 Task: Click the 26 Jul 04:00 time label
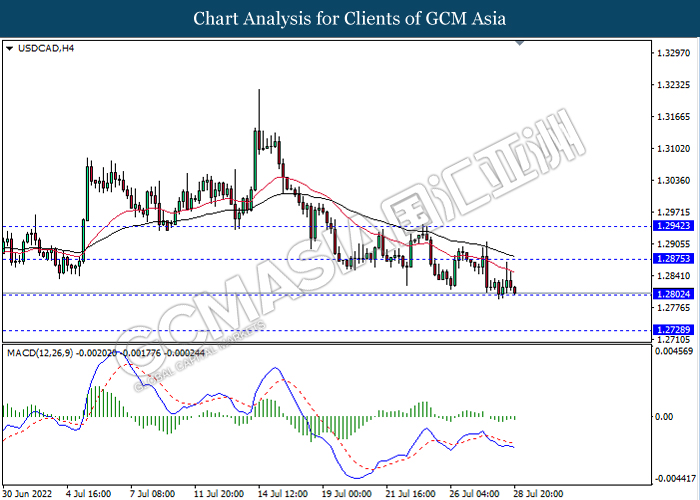click(x=474, y=494)
